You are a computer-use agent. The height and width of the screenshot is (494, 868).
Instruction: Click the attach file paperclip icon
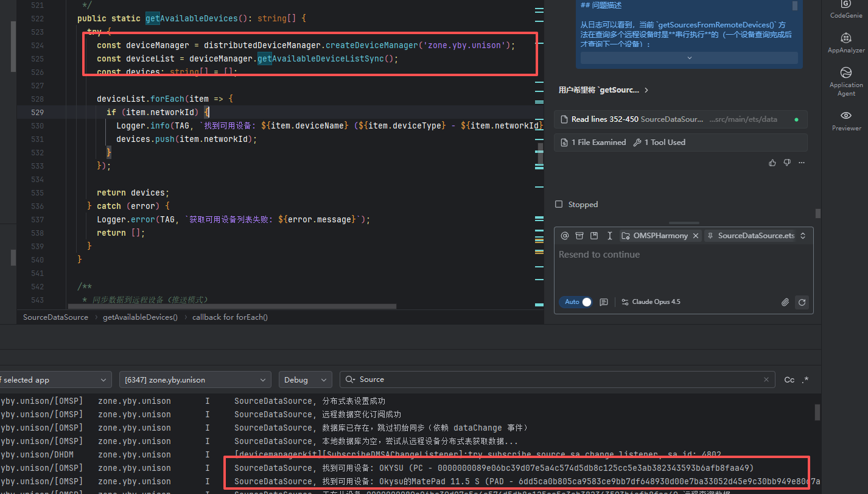point(785,302)
